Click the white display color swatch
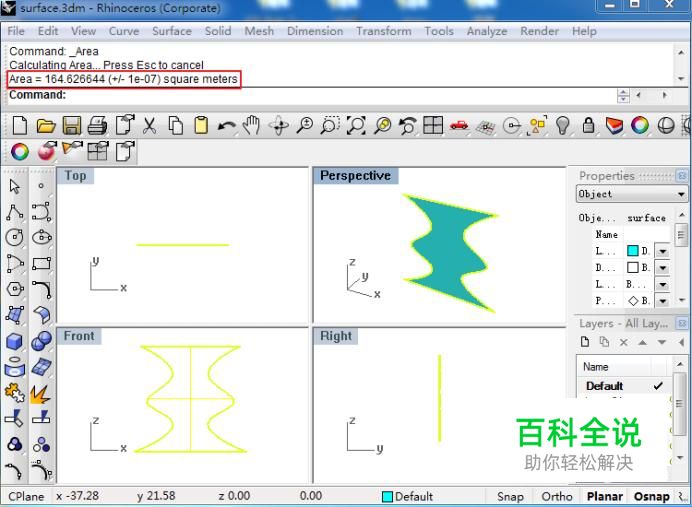The height and width of the screenshot is (507, 692). tap(632, 267)
